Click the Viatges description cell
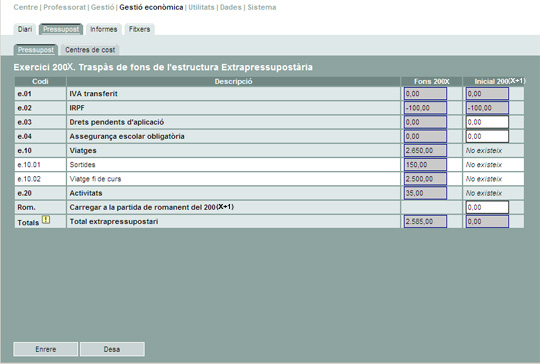 tap(233, 150)
